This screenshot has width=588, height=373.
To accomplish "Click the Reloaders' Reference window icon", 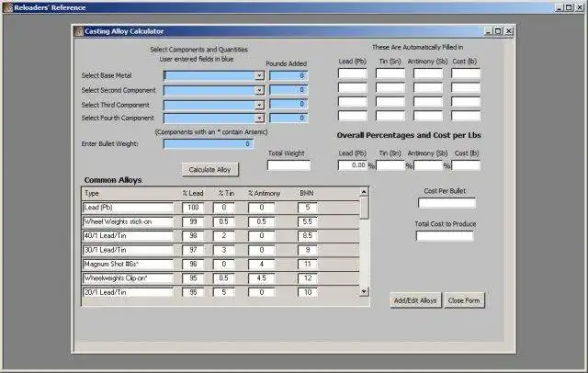I will tap(7, 8).
